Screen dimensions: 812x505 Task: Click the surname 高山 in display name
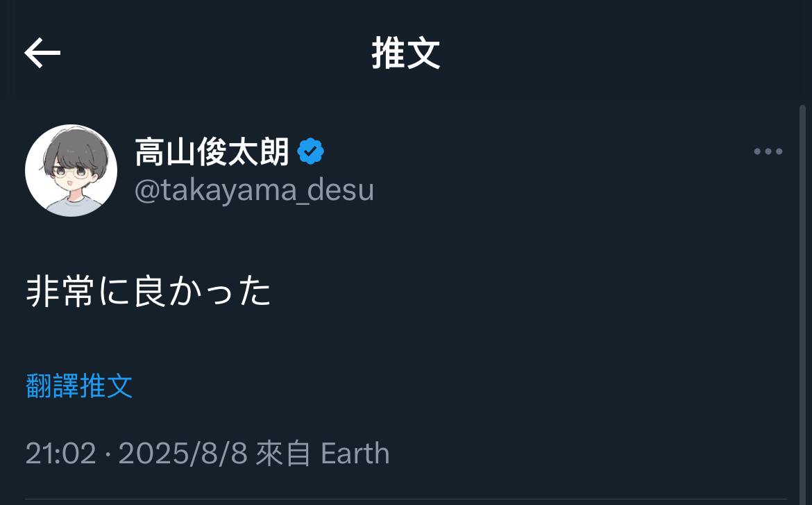(160, 152)
